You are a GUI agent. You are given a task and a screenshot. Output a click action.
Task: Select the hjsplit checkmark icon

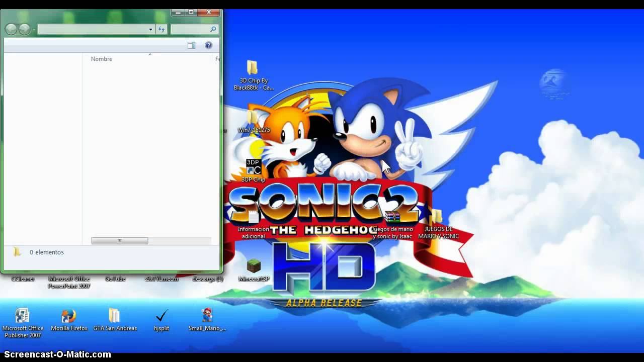click(x=162, y=316)
